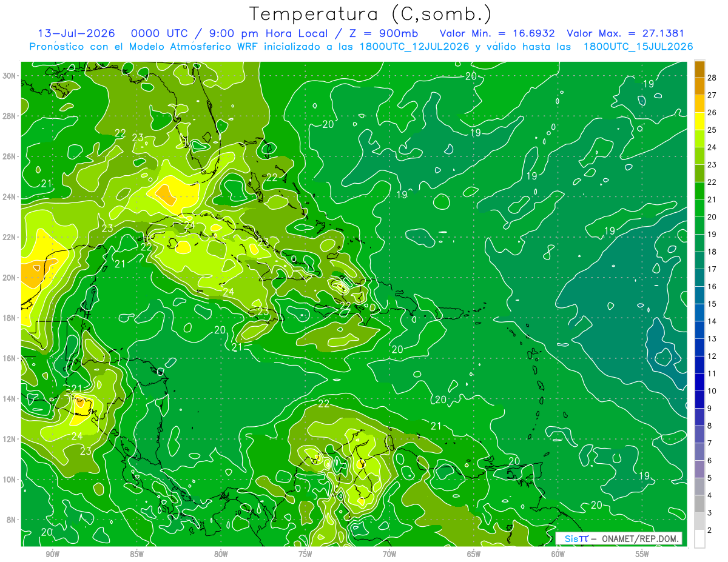Click the 22N latitude axis label
This screenshot has width=728, height=562.
pos(10,237)
